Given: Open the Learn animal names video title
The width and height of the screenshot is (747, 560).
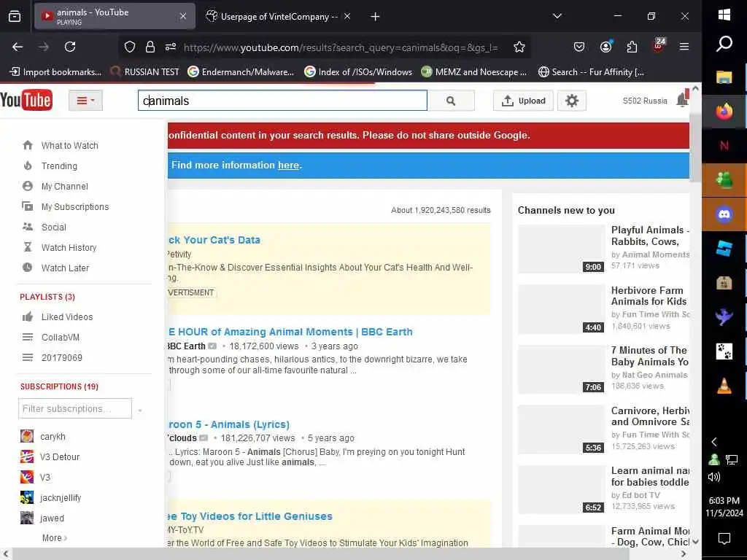Looking at the screenshot, I should point(650,476).
